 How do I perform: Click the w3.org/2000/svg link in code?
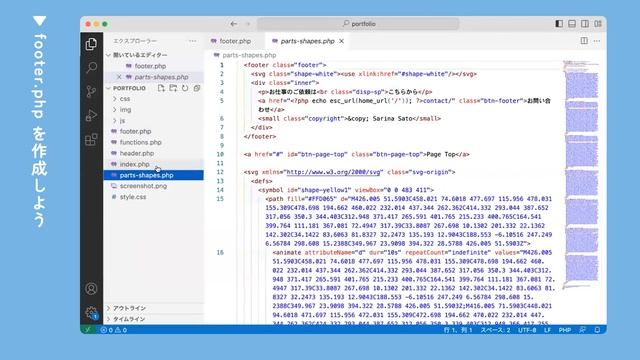333,172
